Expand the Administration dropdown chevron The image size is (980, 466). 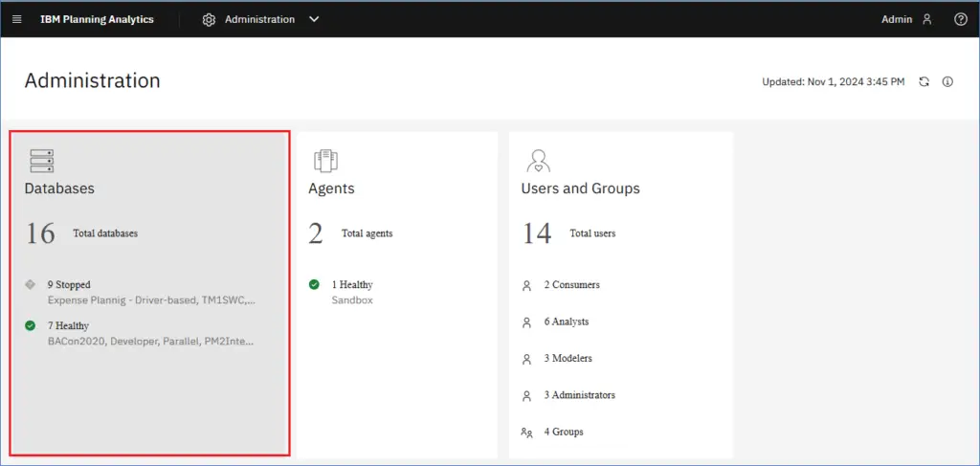(314, 19)
